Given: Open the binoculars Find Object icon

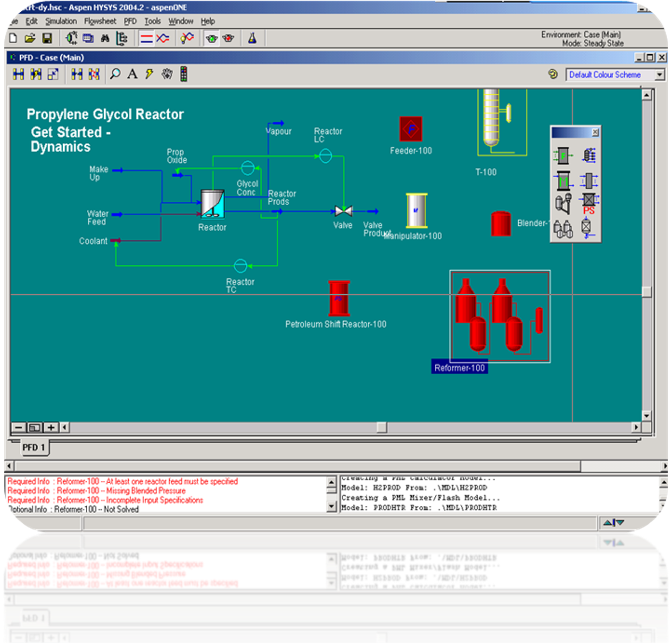Looking at the screenshot, I should pyautogui.click(x=105, y=38).
